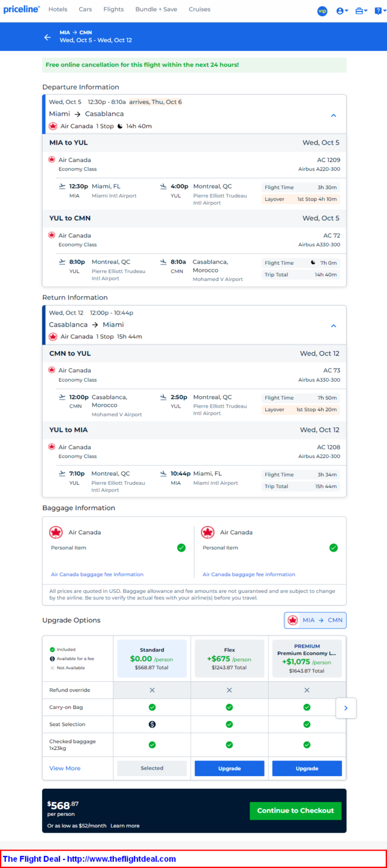
Task: Click landing icon next to 10:44p Miami
Action: pyautogui.click(x=163, y=474)
